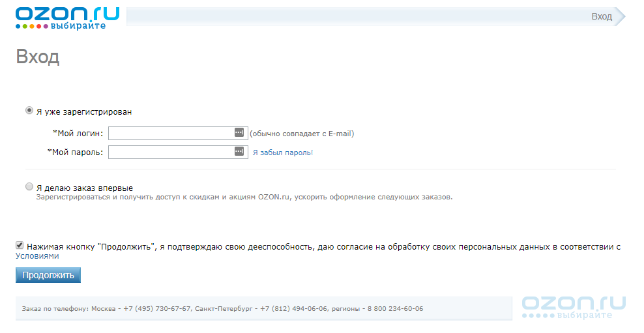Uncheck the personal data consent checkbox
This screenshot has height=333, width=644.
point(20,246)
